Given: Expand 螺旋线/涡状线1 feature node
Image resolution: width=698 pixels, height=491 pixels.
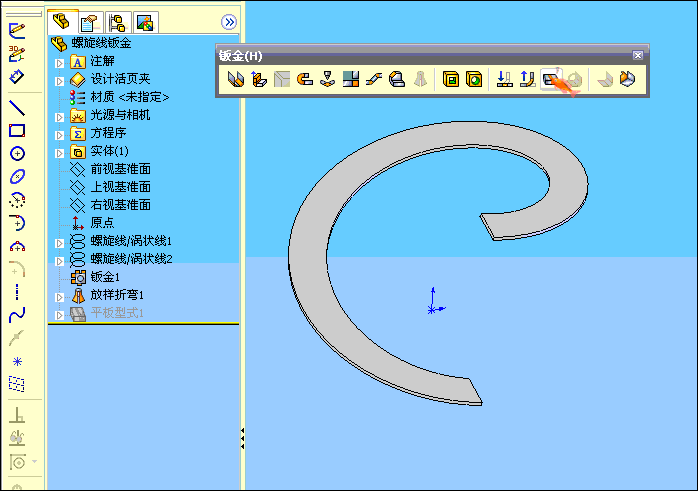Looking at the screenshot, I should pyautogui.click(x=59, y=243).
